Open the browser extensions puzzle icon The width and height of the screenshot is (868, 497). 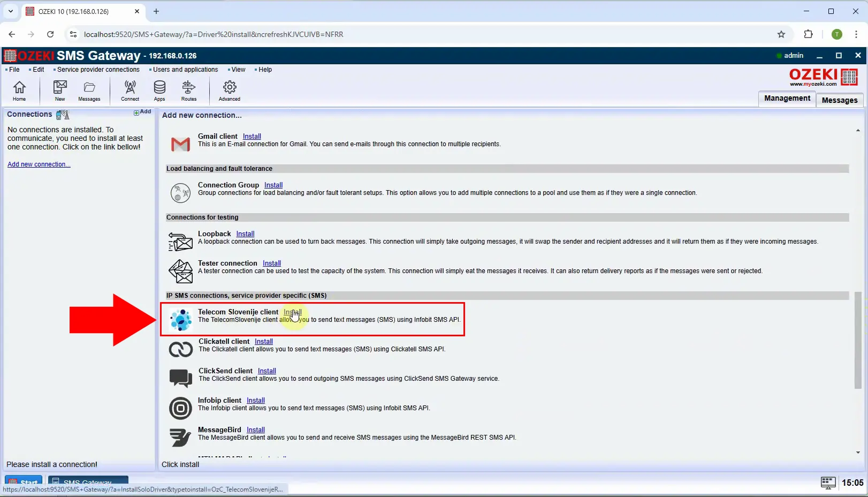coord(809,34)
